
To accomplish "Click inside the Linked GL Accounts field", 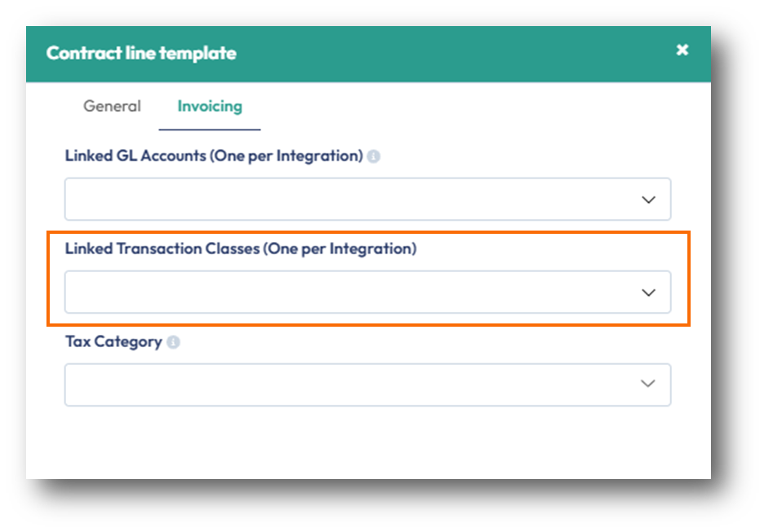I will (x=342, y=200).
